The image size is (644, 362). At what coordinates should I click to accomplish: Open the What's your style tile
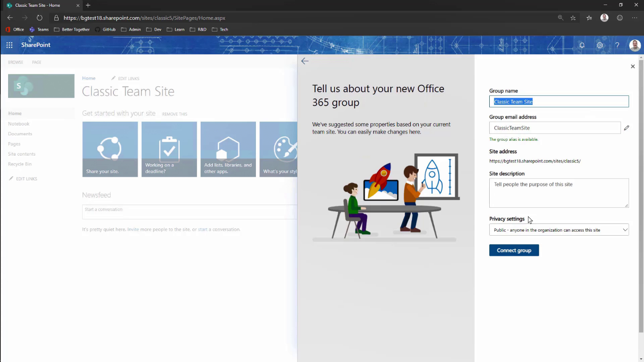(278, 149)
